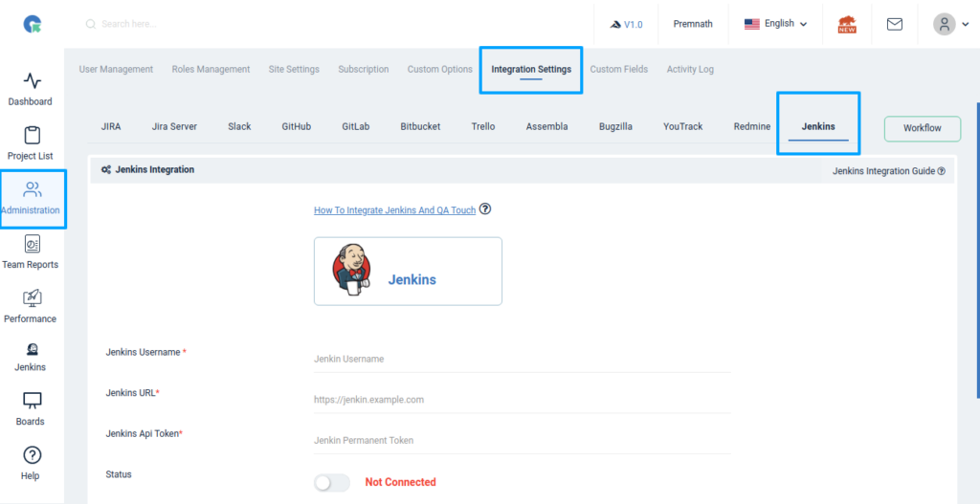This screenshot has width=980, height=504.
Task: Open the Subscription tab
Action: (364, 69)
